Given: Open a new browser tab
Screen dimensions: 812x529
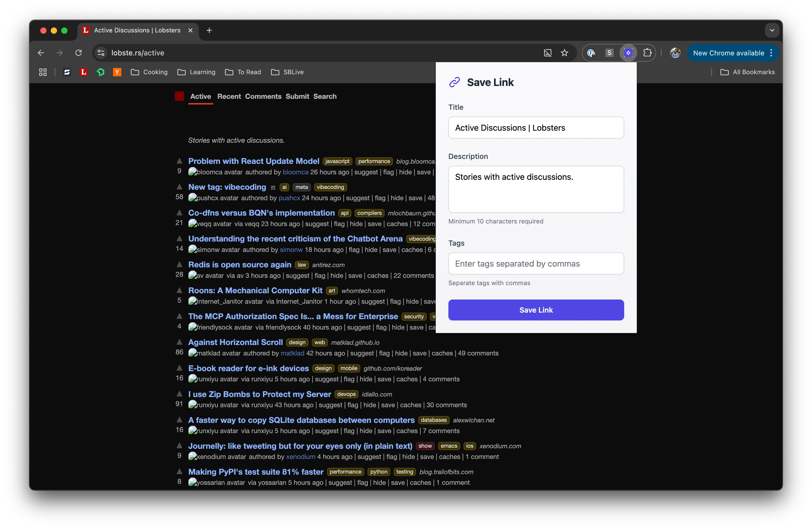Looking at the screenshot, I should click(209, 30).
